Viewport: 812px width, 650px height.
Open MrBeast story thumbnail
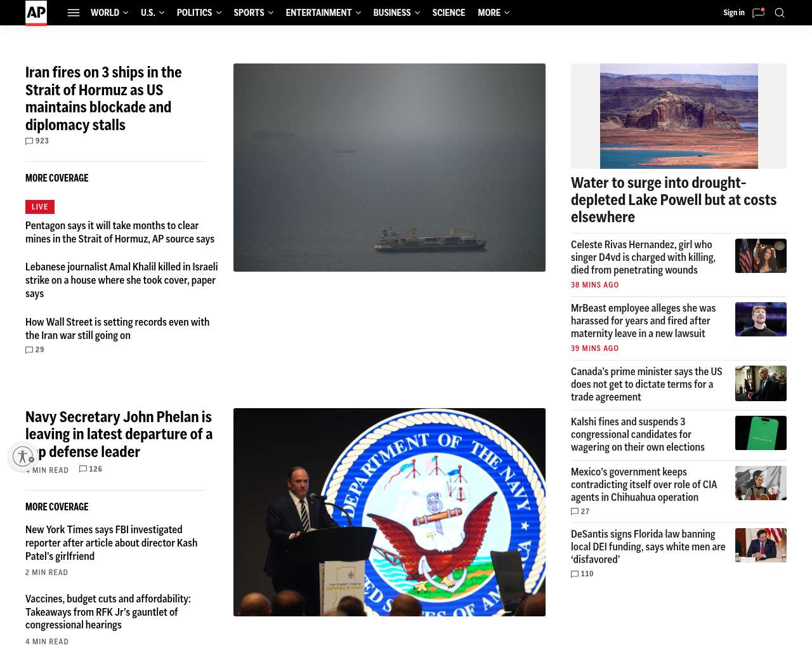[761, 319]
